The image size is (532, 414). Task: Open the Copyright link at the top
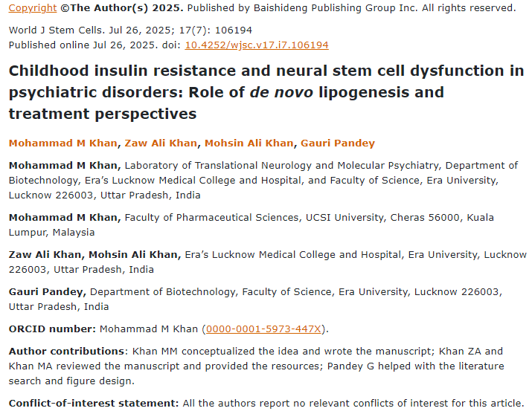pos(33,8)
